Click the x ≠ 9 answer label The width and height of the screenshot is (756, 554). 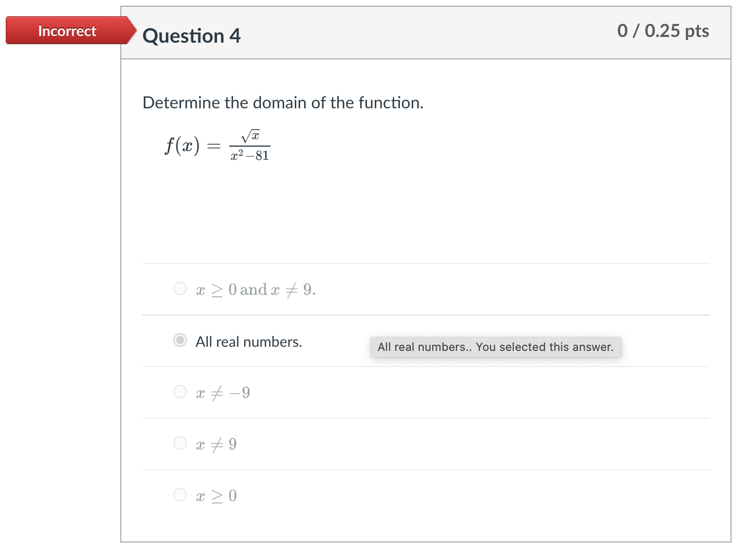click(x=216, y=444)
